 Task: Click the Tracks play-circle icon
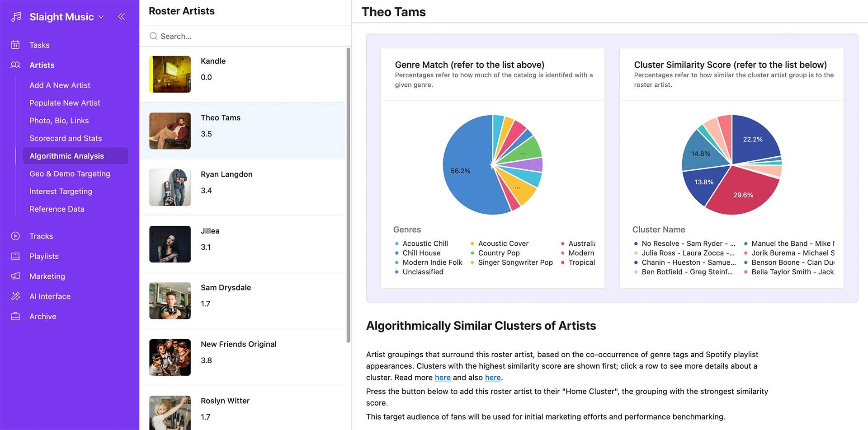point(15,236)
